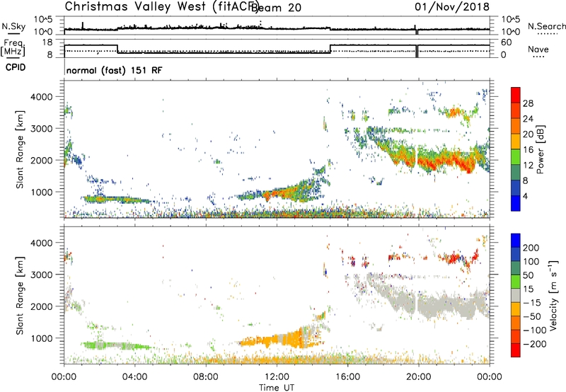
Task: Click the left '10^5' tick on the noise axis
Action: 43,19
